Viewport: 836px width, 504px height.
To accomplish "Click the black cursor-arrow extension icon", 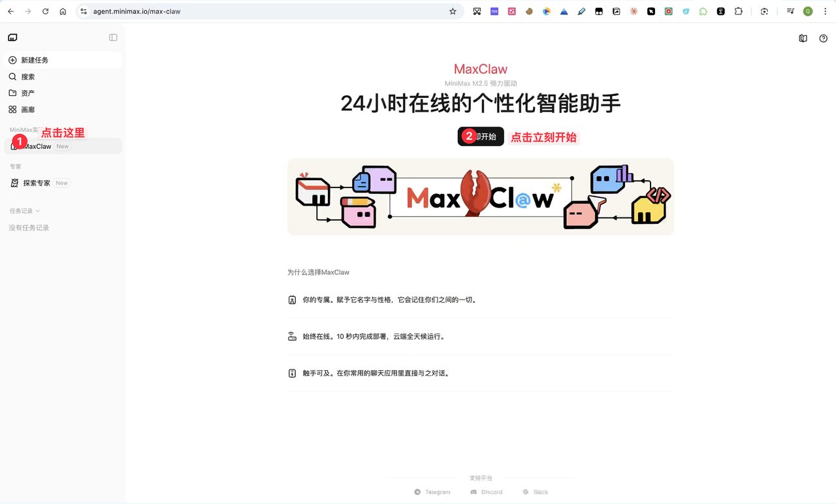I will (651, 11).
